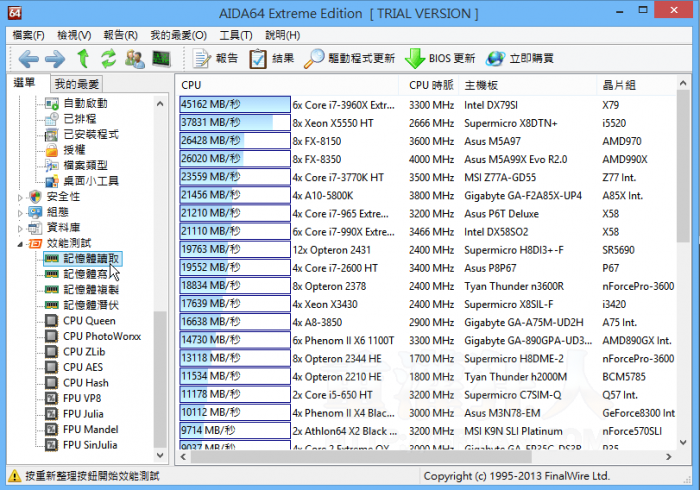Expand the 資料庫 tree node
The image size is (700, 490).
[x=20, y=228]
